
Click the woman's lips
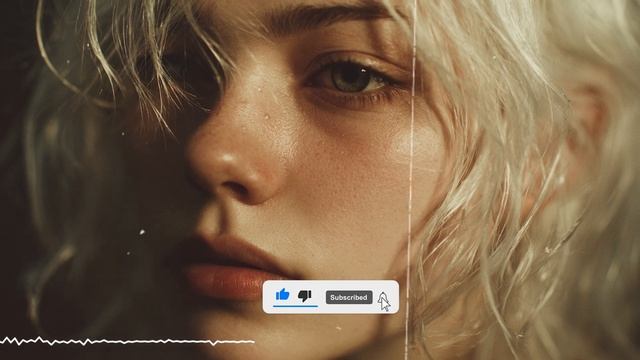[229, 269]
